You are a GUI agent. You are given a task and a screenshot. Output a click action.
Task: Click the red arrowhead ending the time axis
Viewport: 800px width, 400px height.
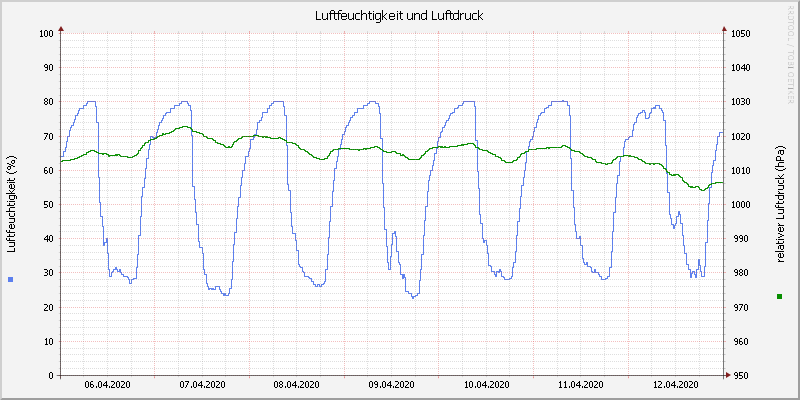coord(729,376)
